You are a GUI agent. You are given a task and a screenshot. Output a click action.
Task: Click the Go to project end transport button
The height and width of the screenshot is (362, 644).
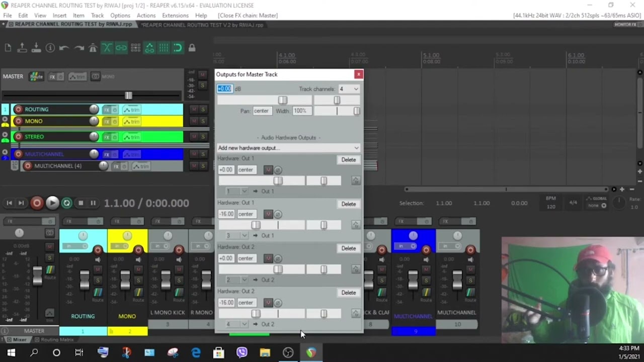pos(21,203)
